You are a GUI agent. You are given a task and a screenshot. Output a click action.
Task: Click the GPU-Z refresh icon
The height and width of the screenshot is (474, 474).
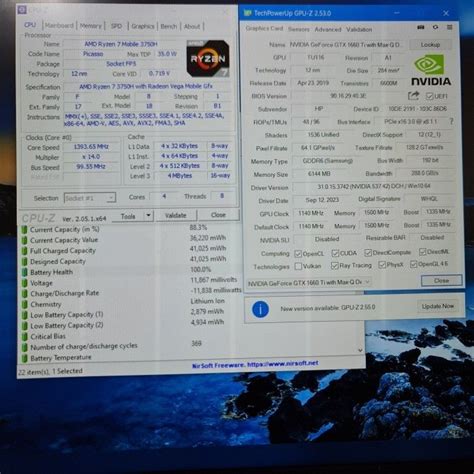pyautogui.click(x=435, y=27)
